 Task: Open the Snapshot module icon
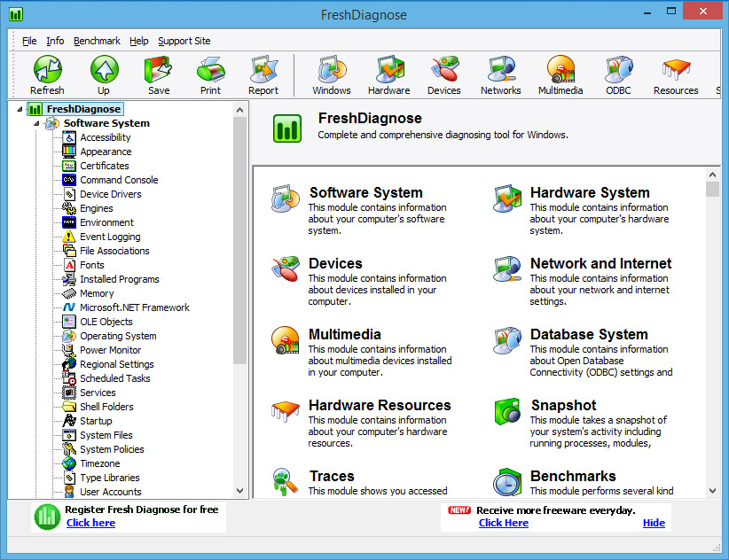click(x=507, y=412)
